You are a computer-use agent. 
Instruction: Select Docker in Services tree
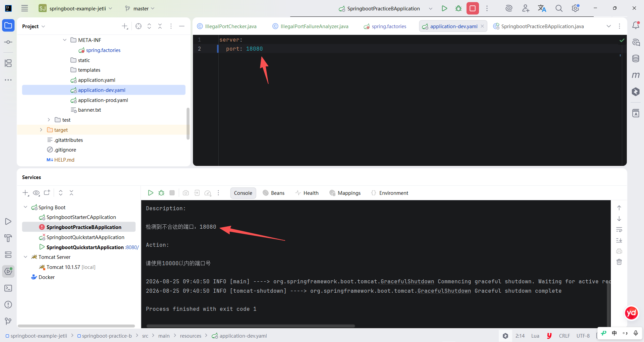(47, 277)
